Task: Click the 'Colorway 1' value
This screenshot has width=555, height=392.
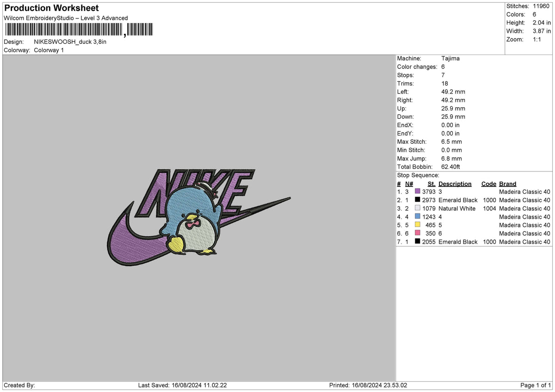Action: click(49, 50)
